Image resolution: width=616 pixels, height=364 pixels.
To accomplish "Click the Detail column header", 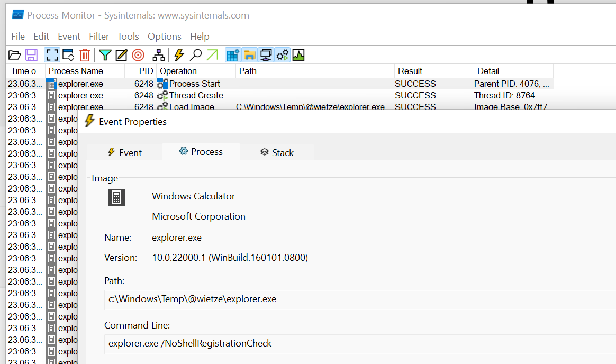I will pos(514,71).
